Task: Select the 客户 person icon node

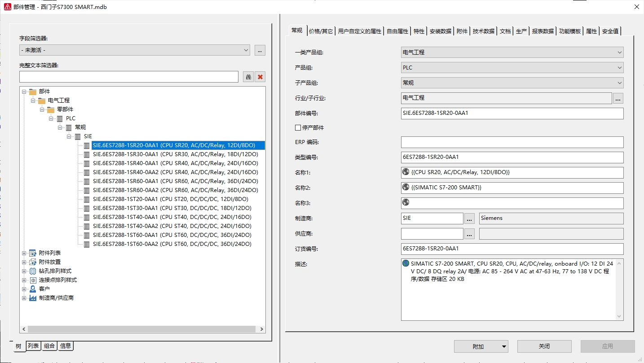Action: 32,289
